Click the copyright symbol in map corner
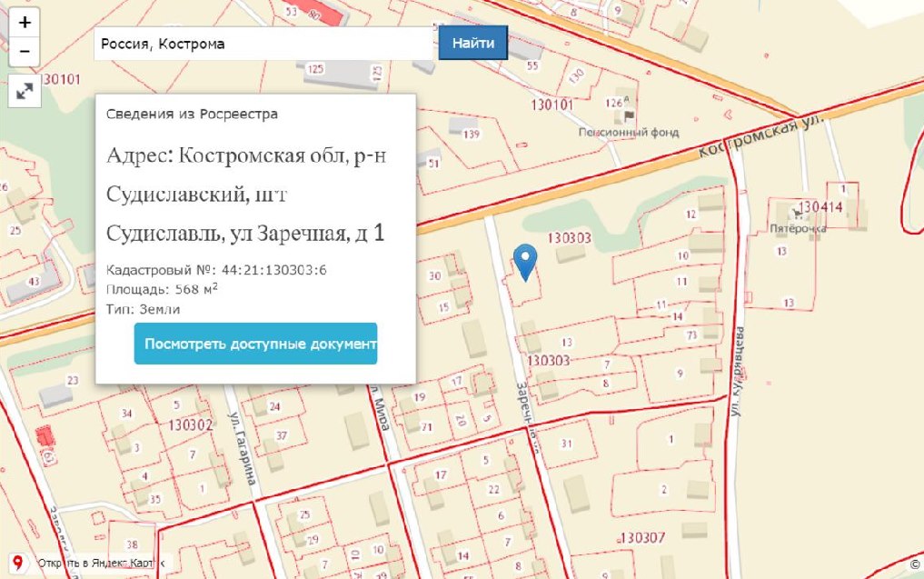Viewport: 924px width, 579px height. (915, 564)
